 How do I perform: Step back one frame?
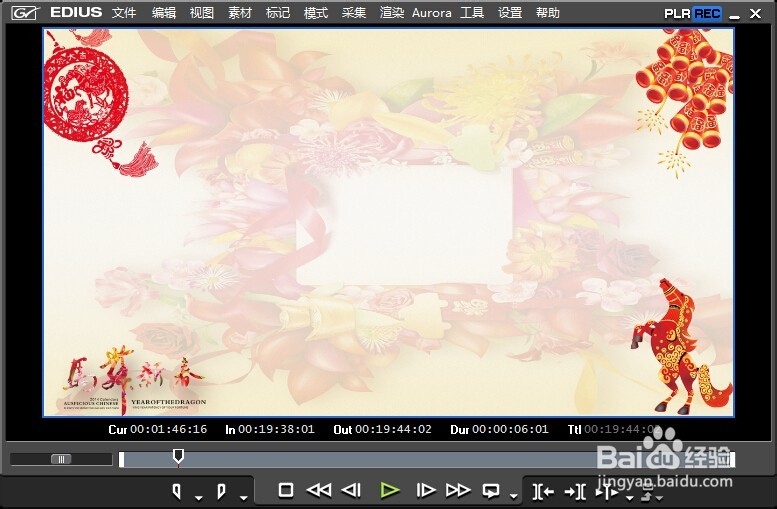pos(351,491)
